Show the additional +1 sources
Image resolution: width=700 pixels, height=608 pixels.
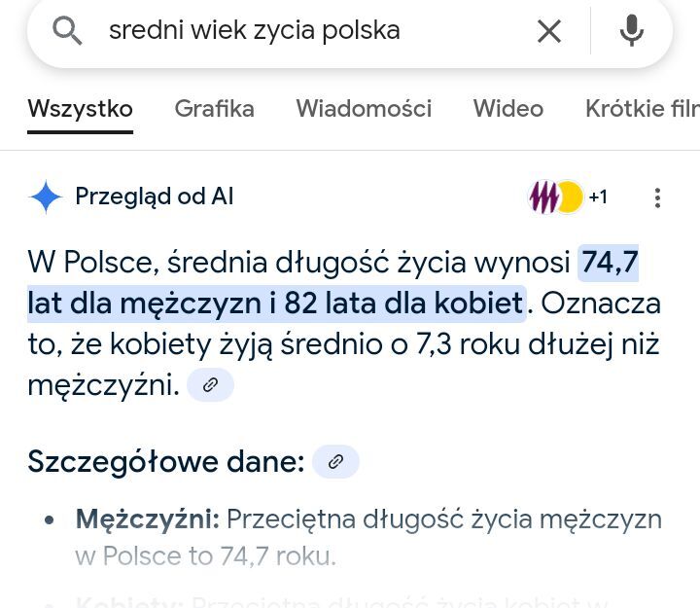598,197
